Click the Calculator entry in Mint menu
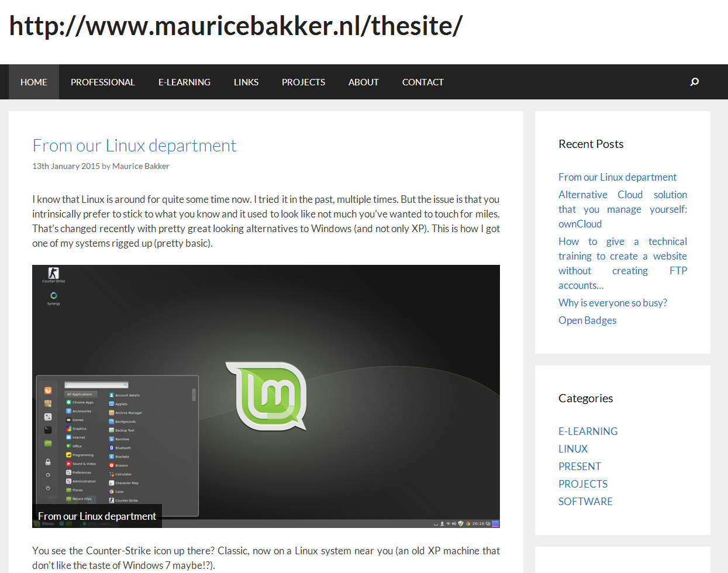Viewport: 728px width, 573px height. (120, 474)
